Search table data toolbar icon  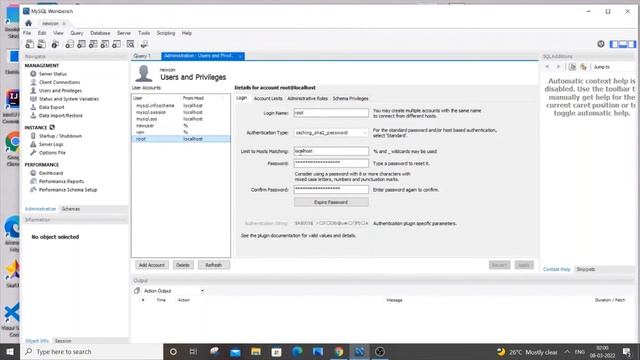pyautogui.click(x=131, y=44)
